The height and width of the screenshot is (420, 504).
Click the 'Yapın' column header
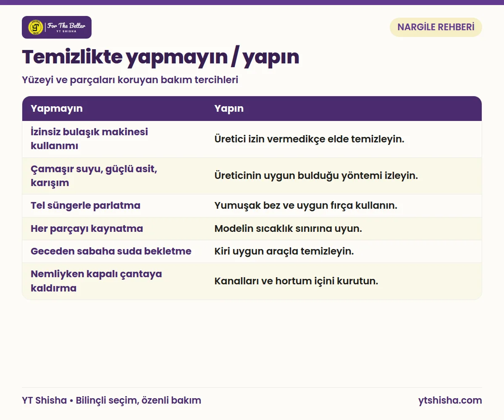click(344, 108)
